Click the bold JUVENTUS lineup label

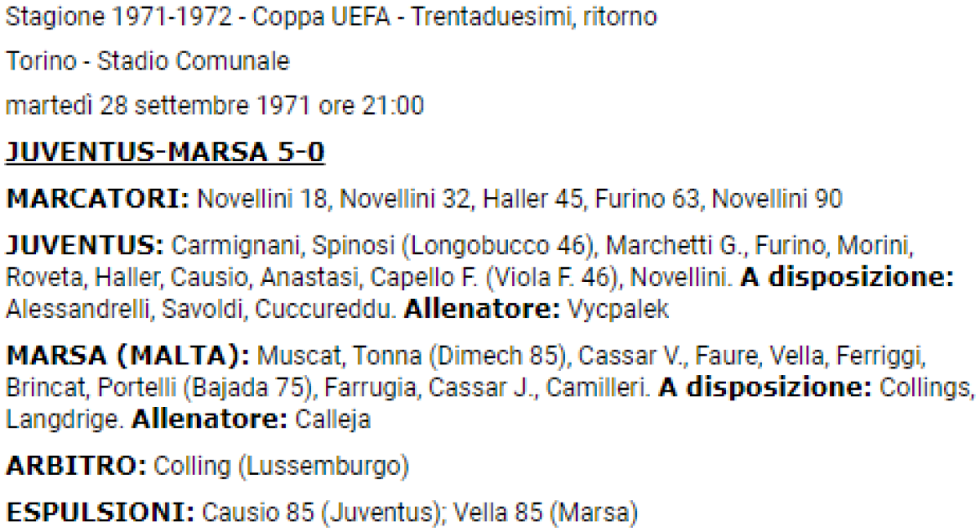tap(86, 245)
